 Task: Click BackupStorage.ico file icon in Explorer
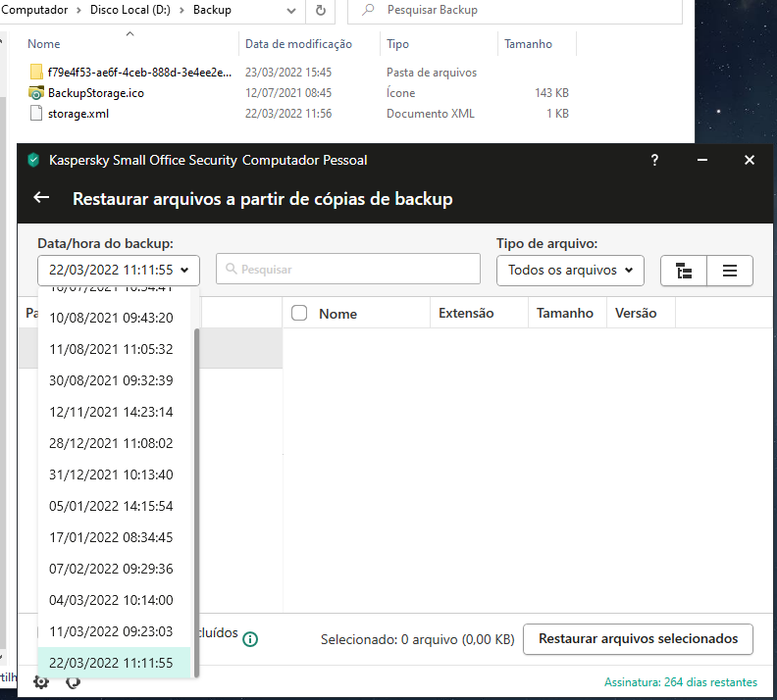pyautogui.click(x=35, y=92)
